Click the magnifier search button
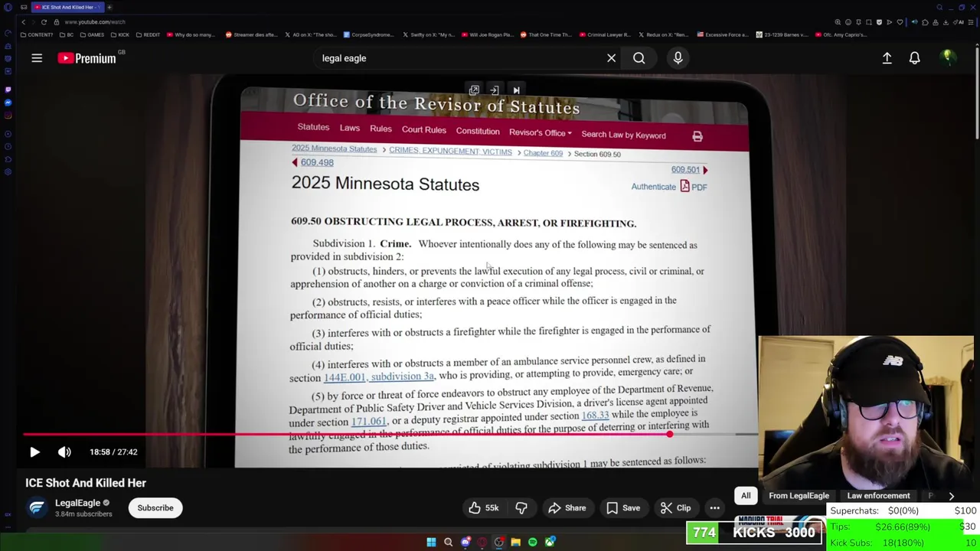This screenshot has width=980, height=551. (x=639, y=58)
